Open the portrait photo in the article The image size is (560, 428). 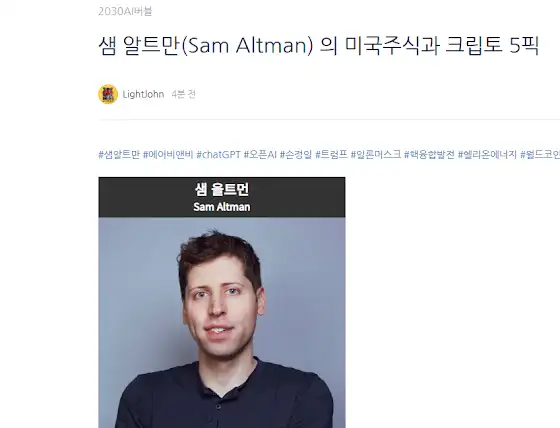click(x=222, y=323)
